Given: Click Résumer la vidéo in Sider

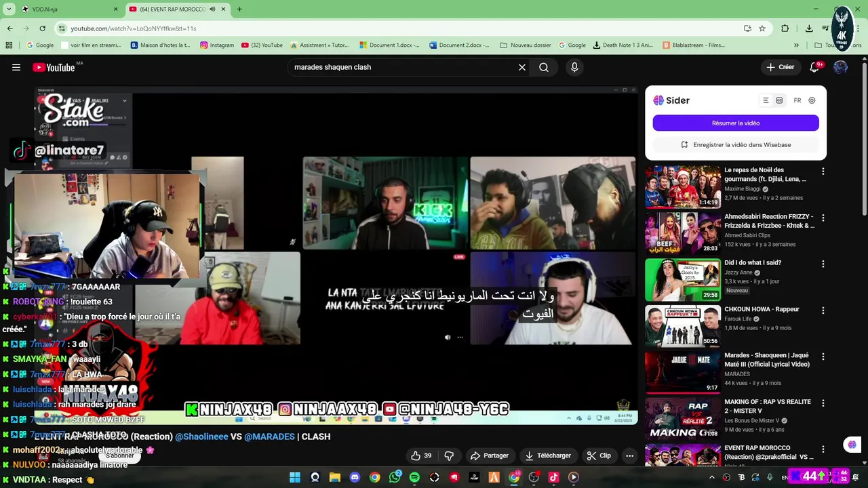Looking at the screenshot, I should (736, 123).
